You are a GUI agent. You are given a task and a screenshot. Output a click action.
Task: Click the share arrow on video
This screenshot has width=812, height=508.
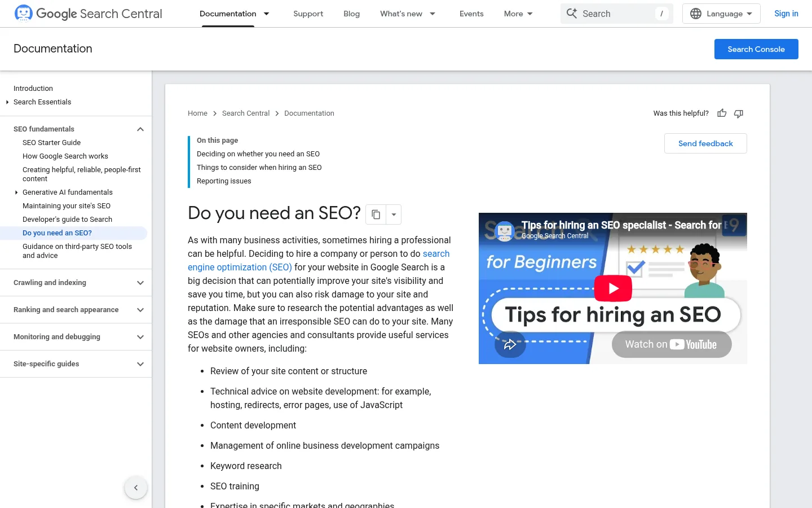tap(510, 344)
